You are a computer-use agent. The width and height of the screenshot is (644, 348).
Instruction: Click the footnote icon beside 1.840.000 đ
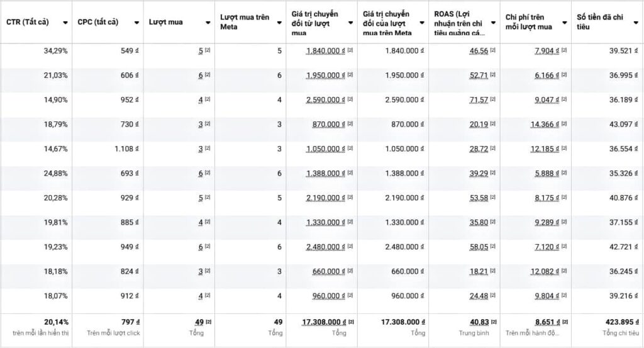(x=350, y=50)
